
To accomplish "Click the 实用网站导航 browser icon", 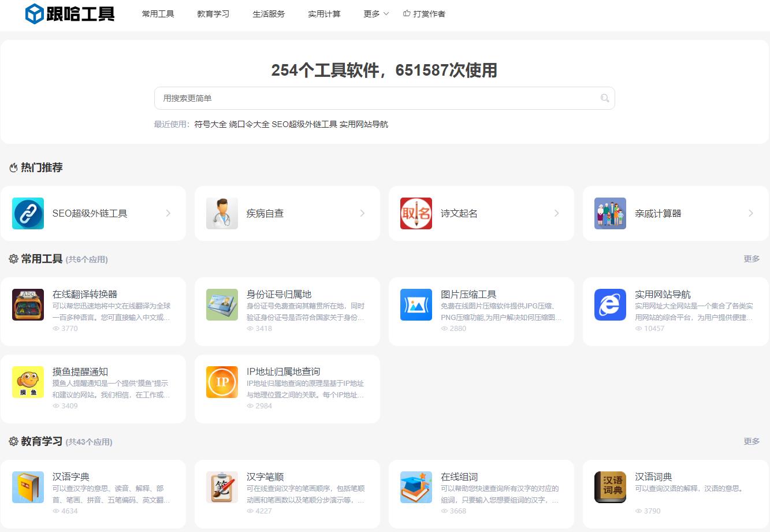I will click(610, 304).
